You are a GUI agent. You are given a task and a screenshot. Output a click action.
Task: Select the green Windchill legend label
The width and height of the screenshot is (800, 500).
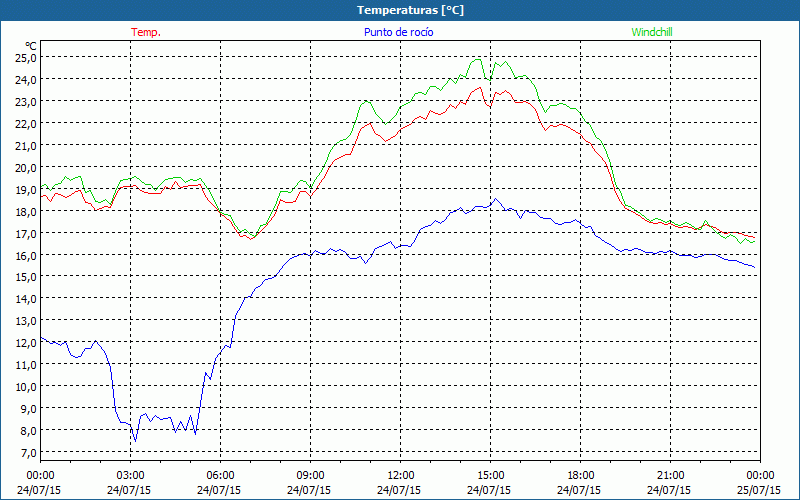point(652,32)
